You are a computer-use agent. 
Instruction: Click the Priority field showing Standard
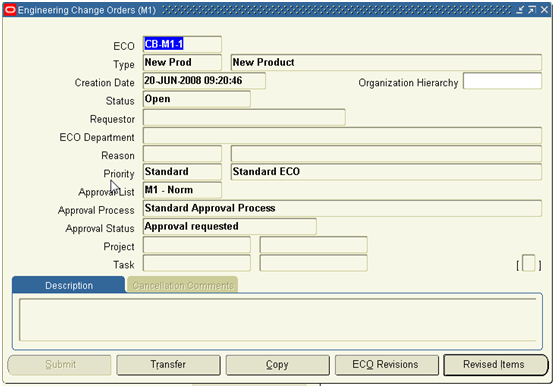click(x=182, y=172)
